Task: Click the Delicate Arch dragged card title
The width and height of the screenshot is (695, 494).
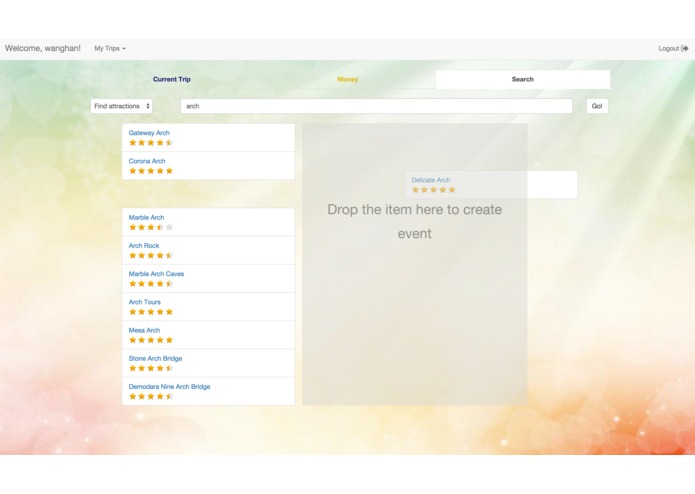Action: pos(430,180)
